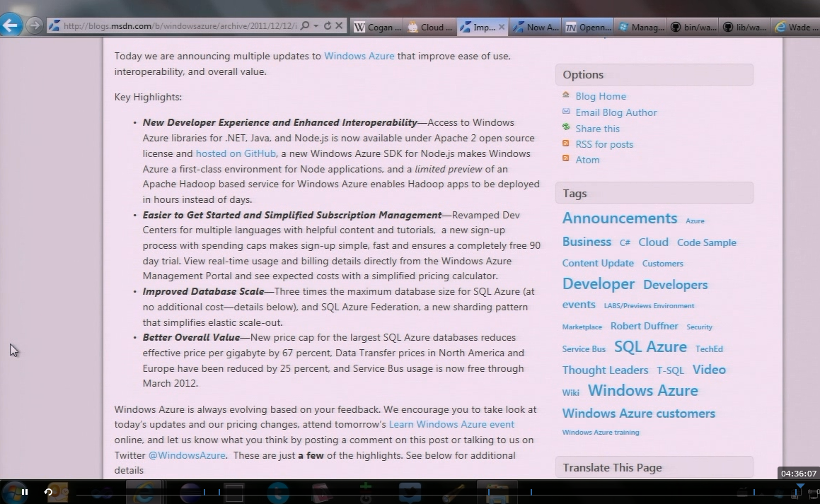Select the SQL Azure tag

point(650,347)
